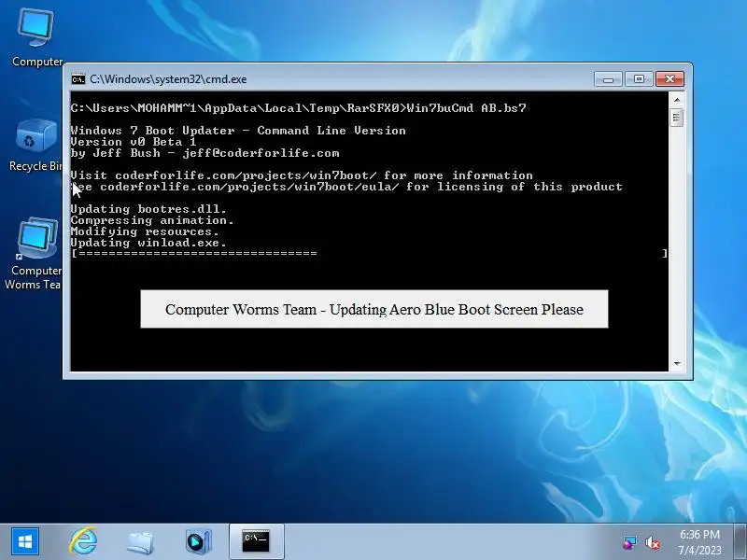Click the 'Compressing animation.' line
The height and width of the screenshot is (560, 747).
pyautogui.click(x=152, y=220)
